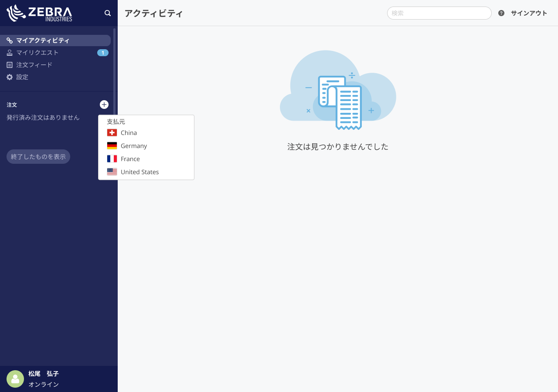Image resolution: width=558 pixels, height=392 pixels.
Task: Click the Zebra Industries logo
Action: pos(39,13)
